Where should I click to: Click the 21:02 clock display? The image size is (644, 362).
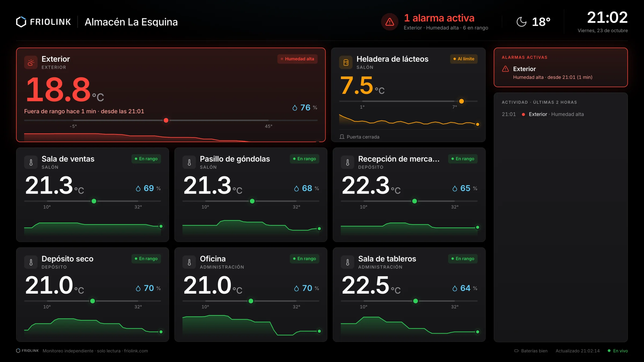click(x=607, y=17)
